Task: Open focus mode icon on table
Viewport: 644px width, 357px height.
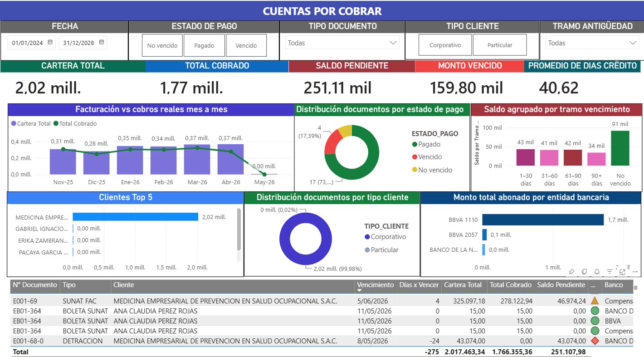Action: tap(622, 272)
